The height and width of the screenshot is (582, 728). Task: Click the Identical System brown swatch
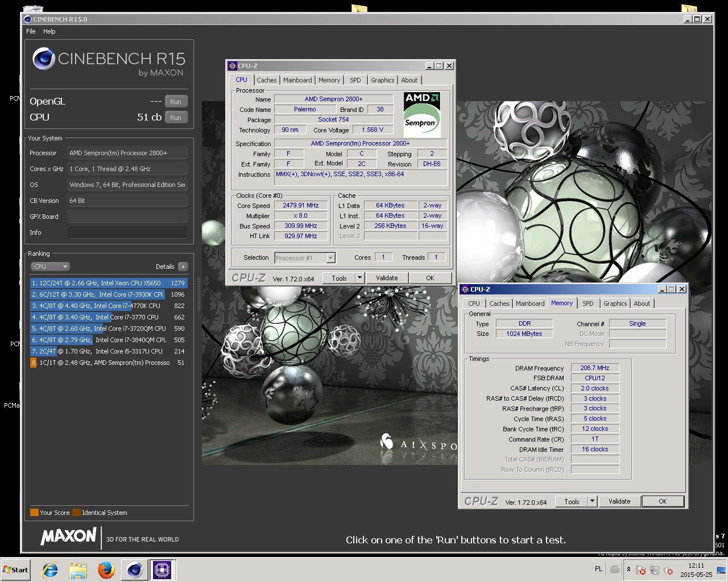(76, 513)
